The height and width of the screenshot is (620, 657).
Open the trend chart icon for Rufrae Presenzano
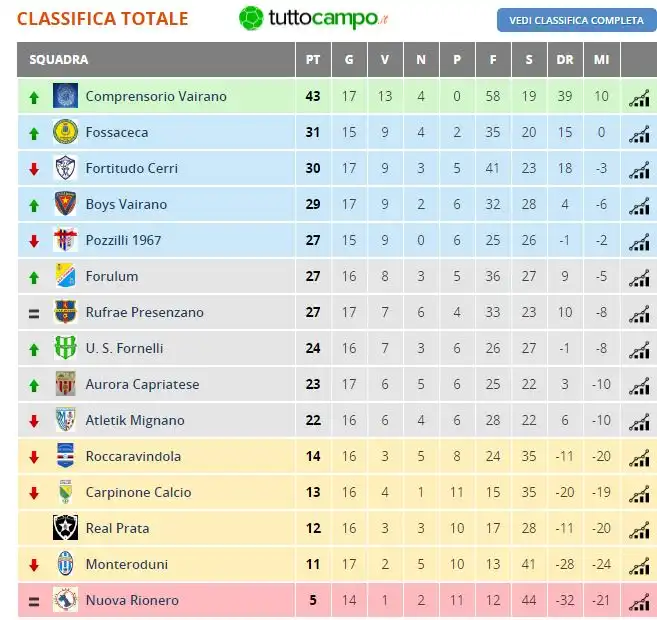[x=639, y=315]
